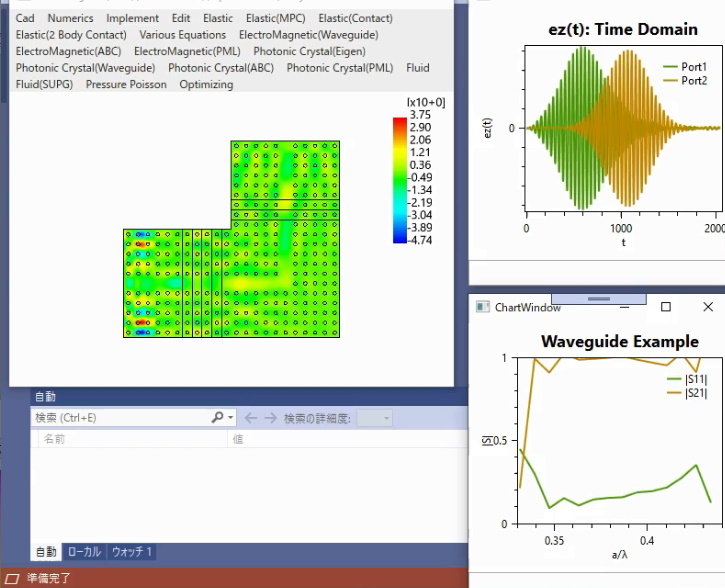Open Photonic Crystal(Eigen) menu
The image size is (725, 588).
coord(309,51)
